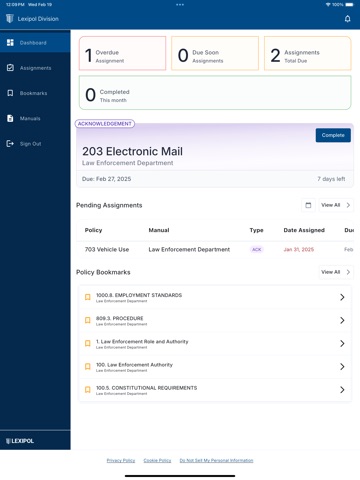Open 100. Law Enforcement Authority bookmark

[215, 367]
